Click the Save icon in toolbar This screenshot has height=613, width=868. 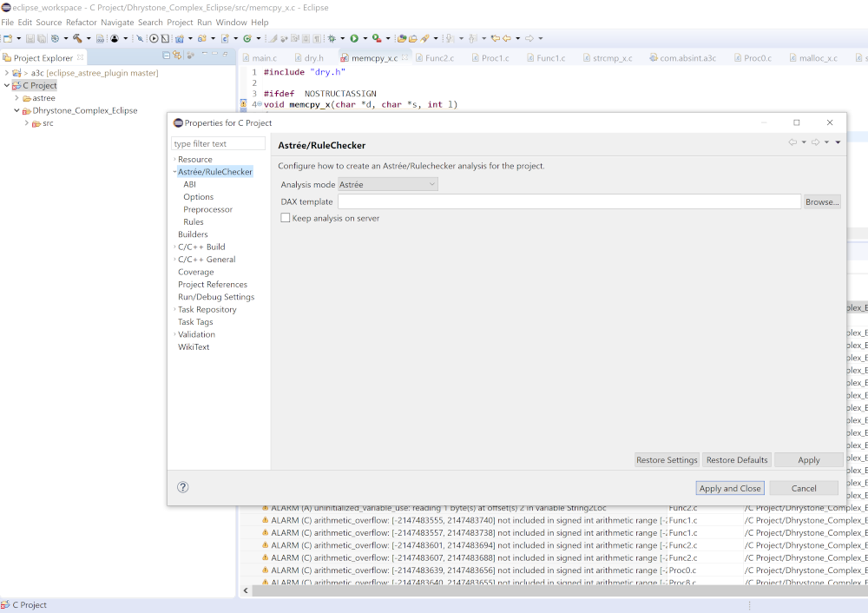coord(30,38)
